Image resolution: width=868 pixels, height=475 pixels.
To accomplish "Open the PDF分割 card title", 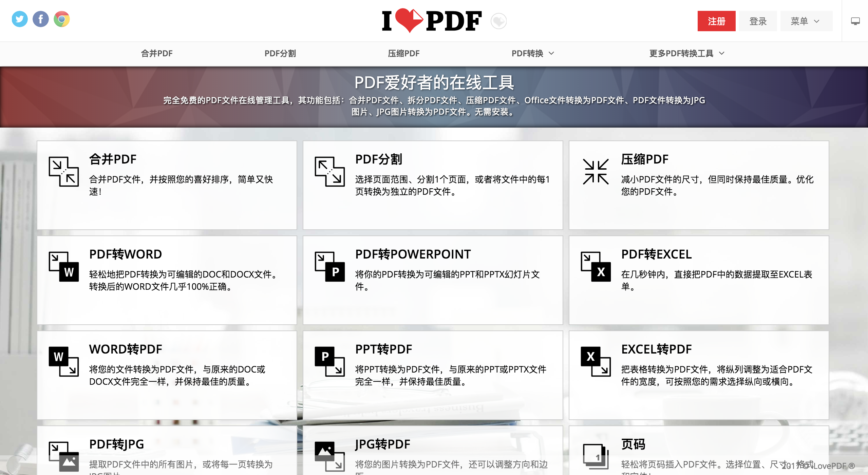I will [x=379, y=159].
